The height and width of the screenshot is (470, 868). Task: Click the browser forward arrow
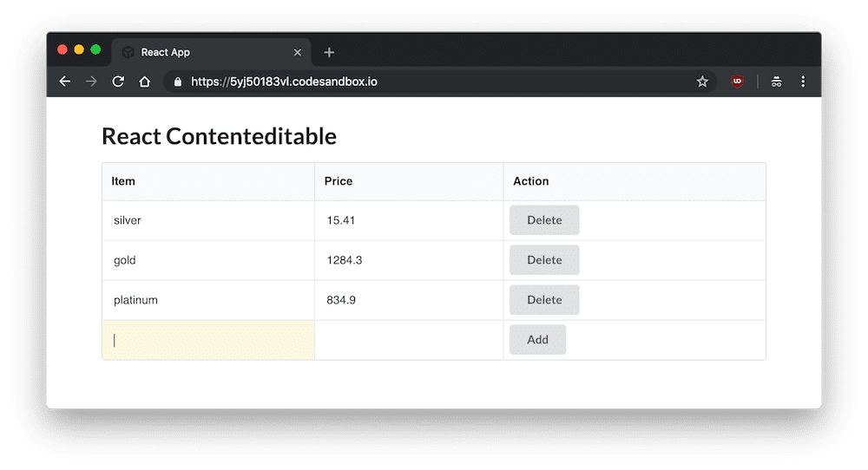(91, 82)
